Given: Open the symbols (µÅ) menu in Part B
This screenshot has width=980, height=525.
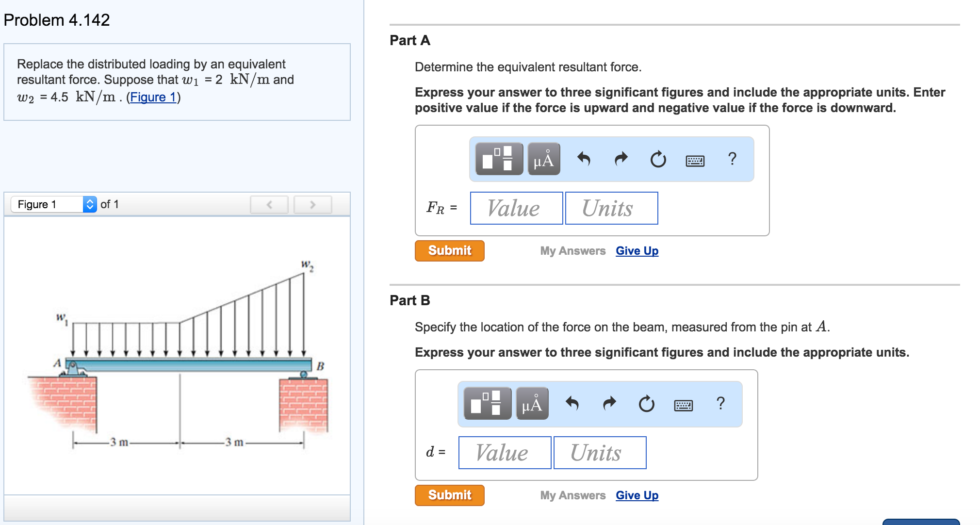Looking at the screenshot, I should pos(532,404).
